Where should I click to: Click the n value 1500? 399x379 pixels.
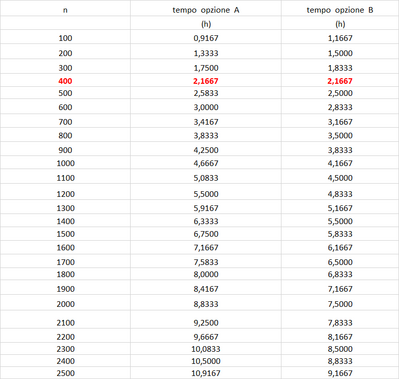(66, 234)
